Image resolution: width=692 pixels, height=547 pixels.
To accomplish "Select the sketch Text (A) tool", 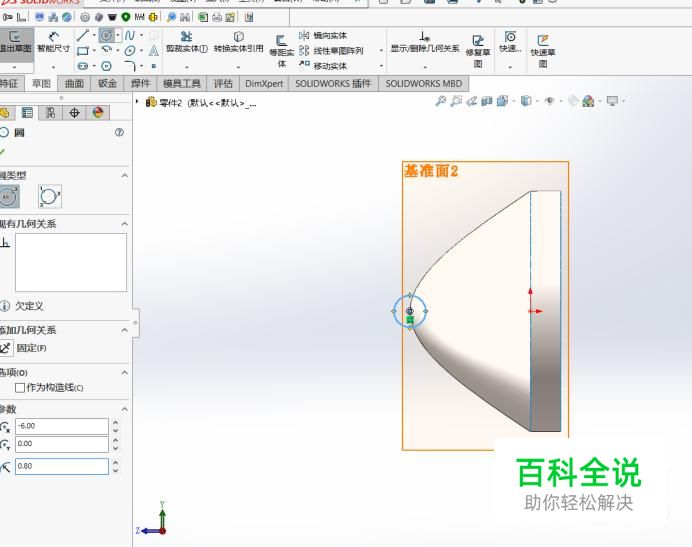I will click(x=153, y=51).
